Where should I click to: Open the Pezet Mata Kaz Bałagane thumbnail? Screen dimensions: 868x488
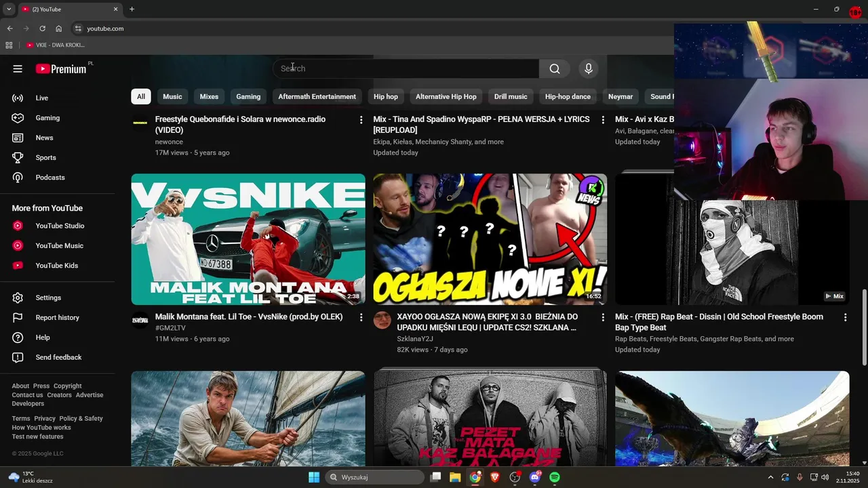click(490, 418)
